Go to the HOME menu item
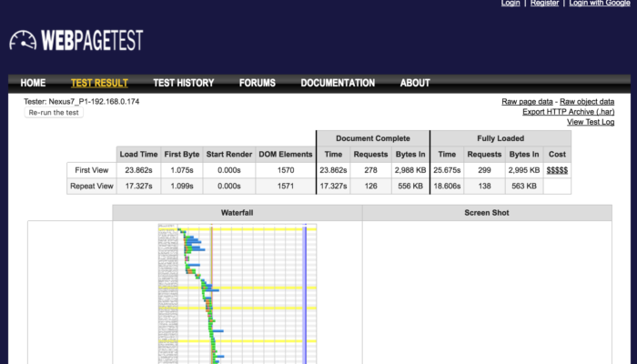The image size is (637, 364). tap(33, 83)
